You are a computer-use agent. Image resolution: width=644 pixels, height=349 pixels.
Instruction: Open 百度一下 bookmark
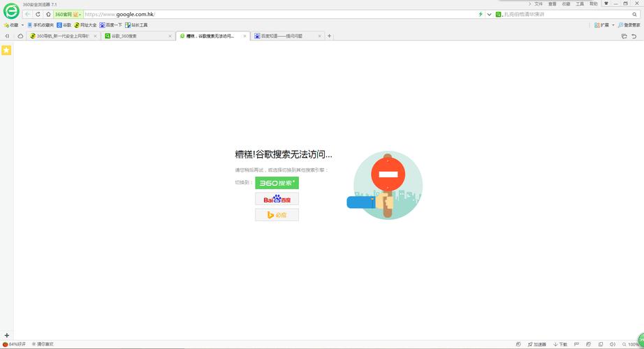click(x=111, y=25)
